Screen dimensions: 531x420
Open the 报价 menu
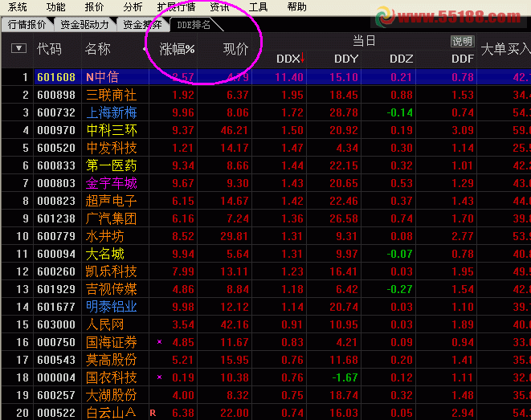click(x=94, y=6)
